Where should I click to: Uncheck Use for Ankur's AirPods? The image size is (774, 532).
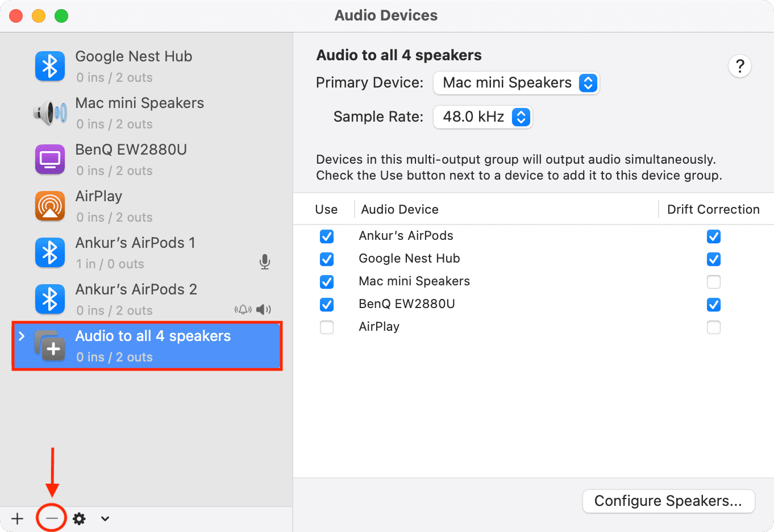327,236
